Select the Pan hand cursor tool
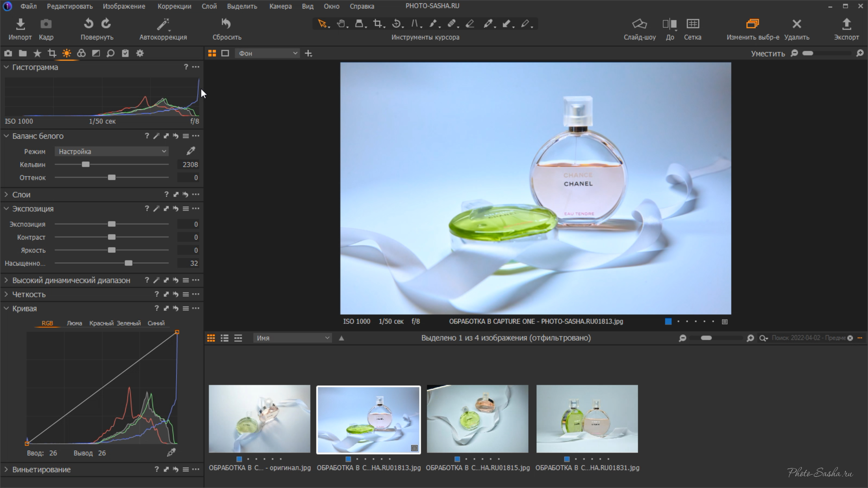868x488 pixels. 341,24
